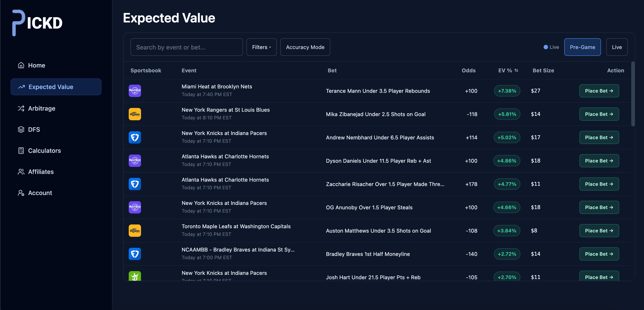Open the Affiliates page
The height and width of the screenshot is (310, 644).
(41, 172)
